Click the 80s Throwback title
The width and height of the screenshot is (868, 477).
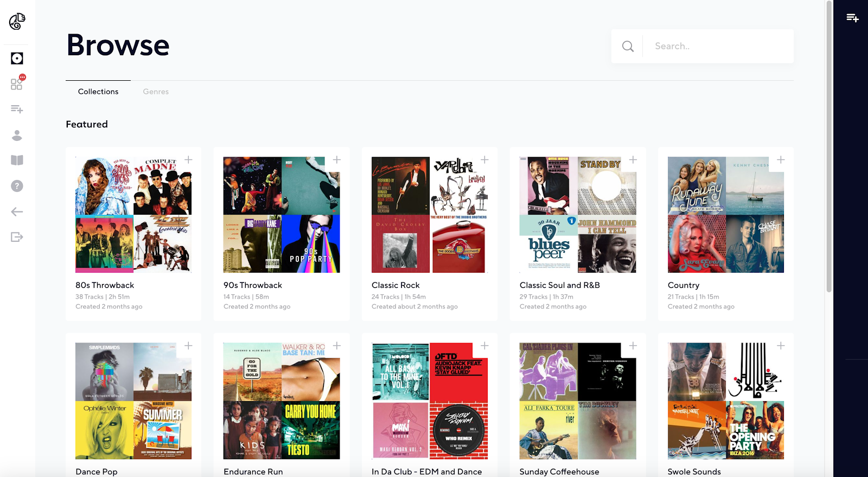105,285
